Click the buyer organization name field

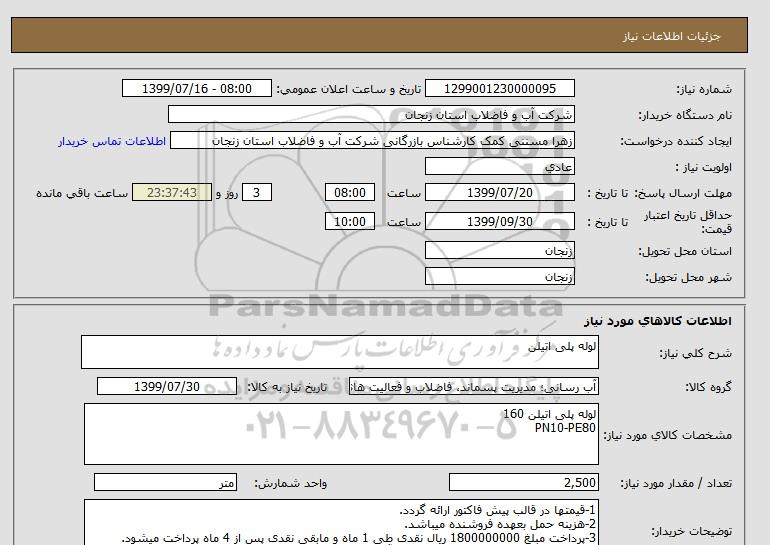coord(371,114)
